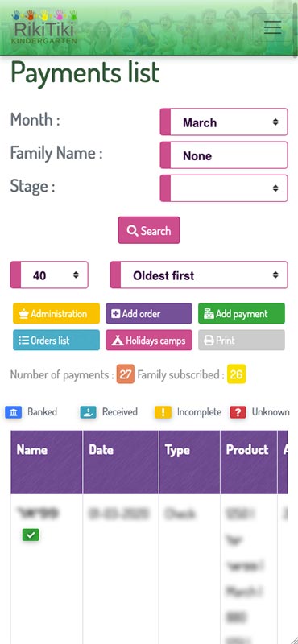
Task: Click the RikiTiki Kindergarten logo
Action: click(x=44, y=27)
